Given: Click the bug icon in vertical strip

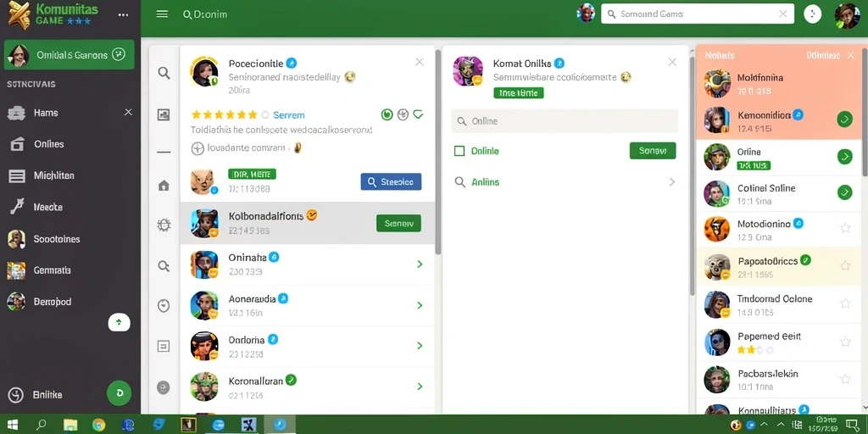Looking at the screenshot, I should tap(164, 225).
